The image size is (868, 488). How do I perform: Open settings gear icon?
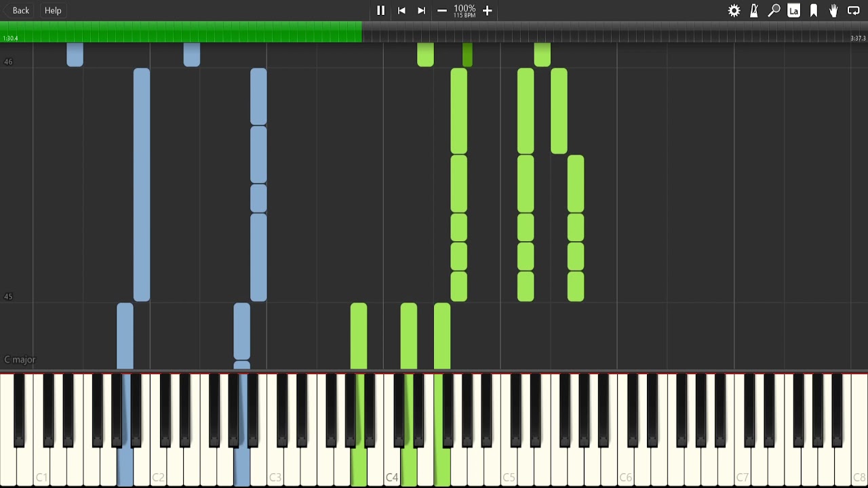(734, 10)
